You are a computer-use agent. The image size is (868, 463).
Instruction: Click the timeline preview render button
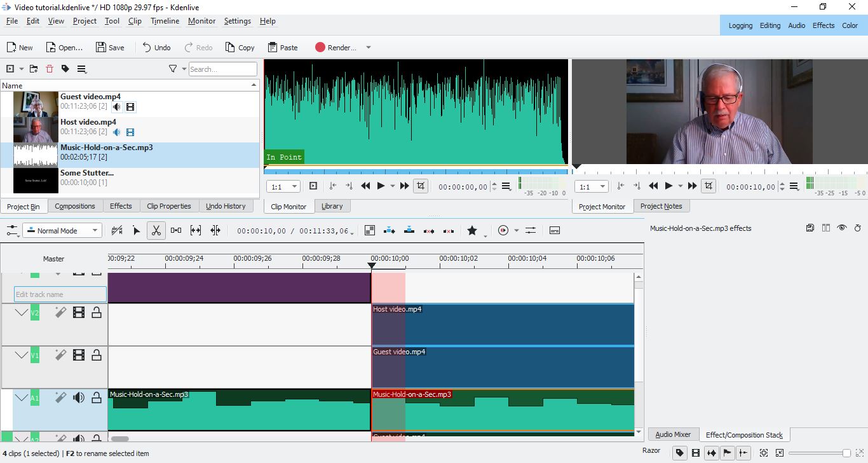503,230
